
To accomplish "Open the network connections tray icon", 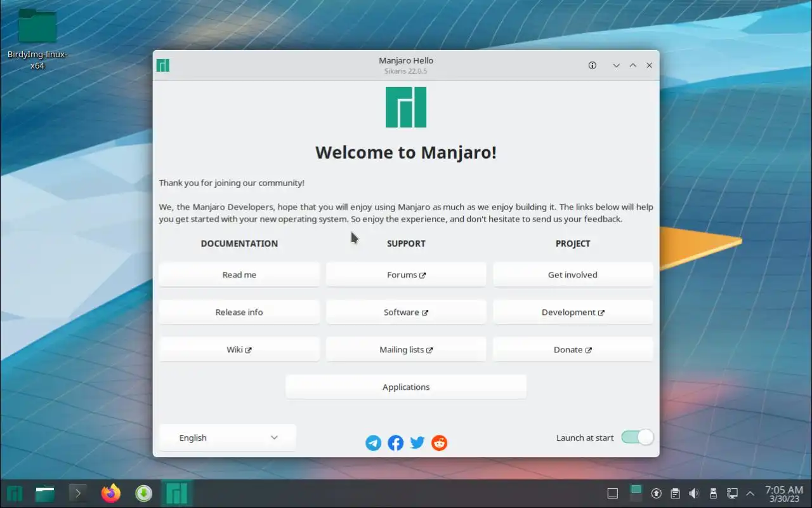I will 732,493.
